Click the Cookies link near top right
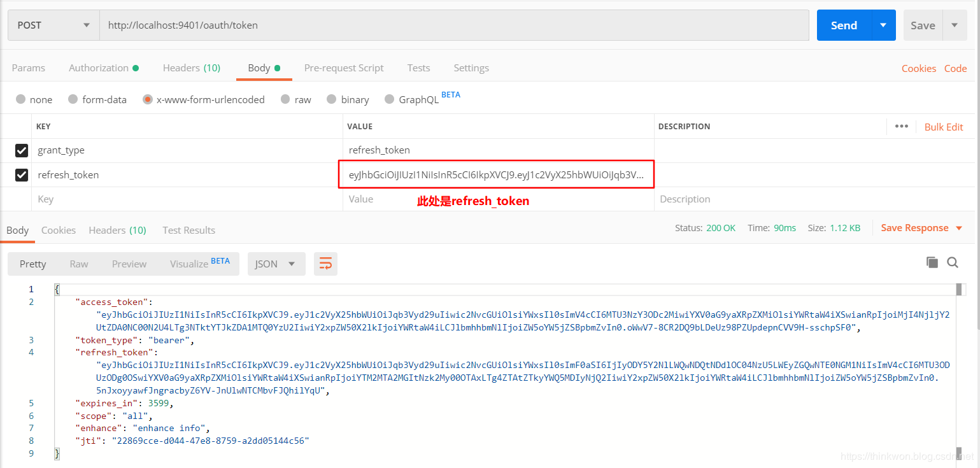 [919, 68]
